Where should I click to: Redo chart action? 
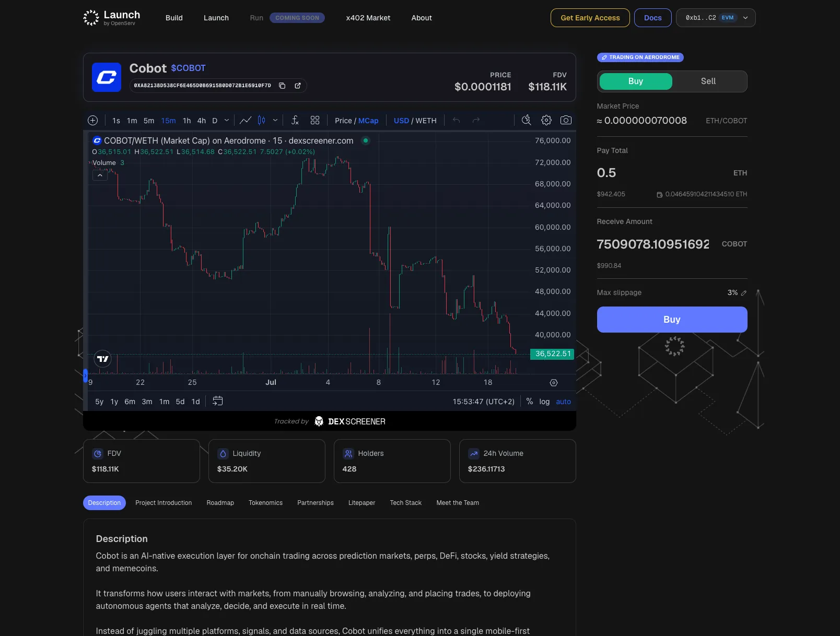click(476, 121)
